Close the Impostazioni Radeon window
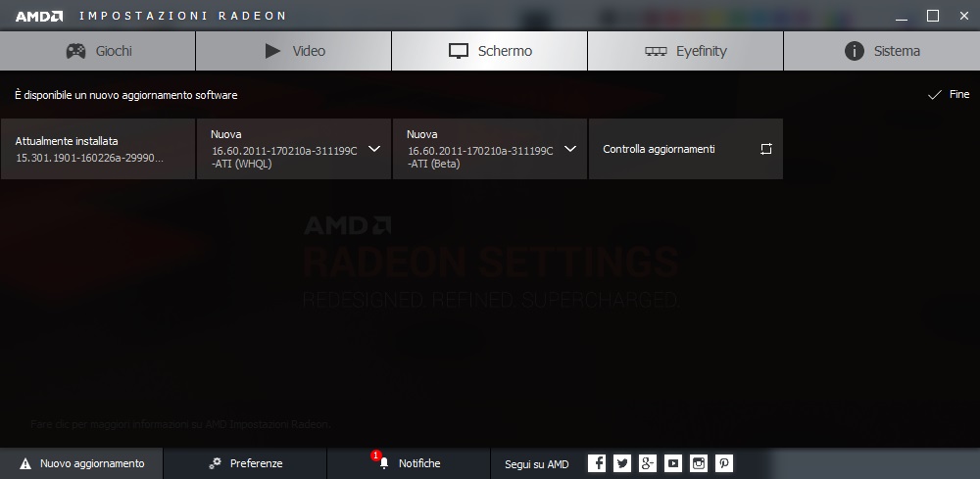The width and height of the screenshot is (980, 479). pos(964,17)
